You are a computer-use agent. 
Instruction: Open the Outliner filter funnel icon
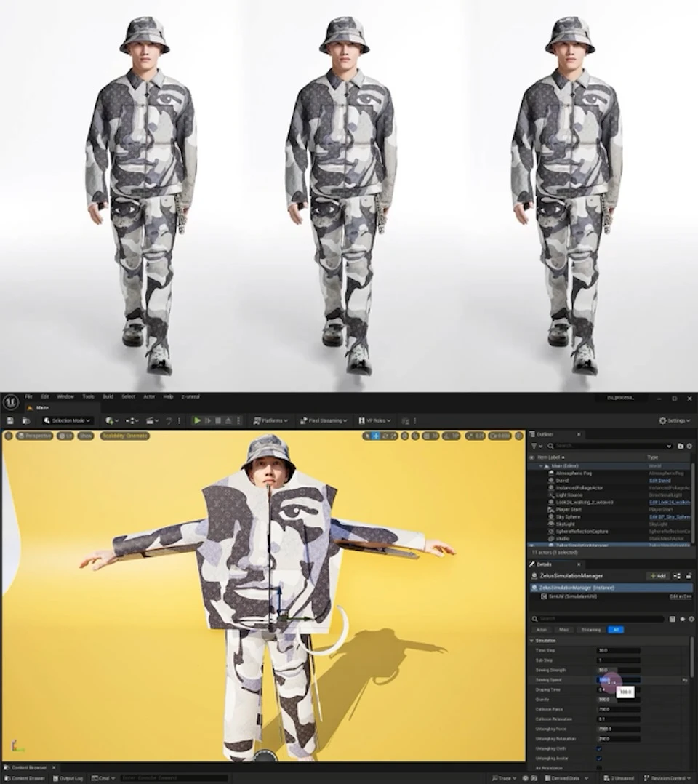[x=535, y=446]
